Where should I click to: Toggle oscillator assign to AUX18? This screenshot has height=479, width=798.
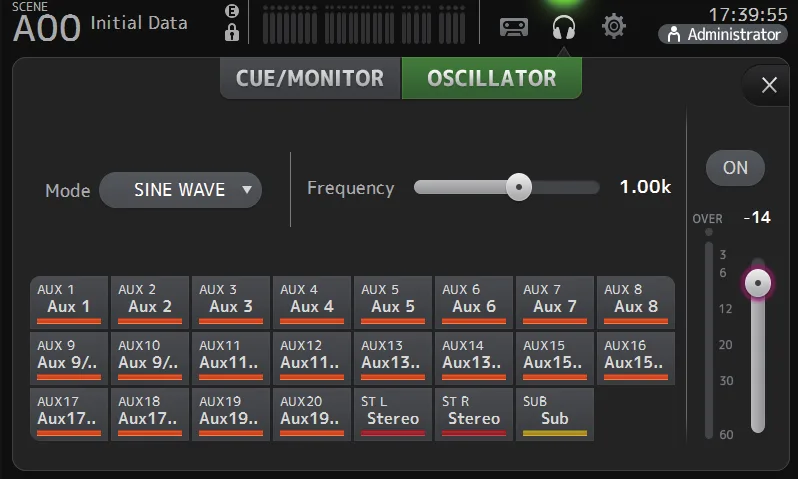click(150, 414)
